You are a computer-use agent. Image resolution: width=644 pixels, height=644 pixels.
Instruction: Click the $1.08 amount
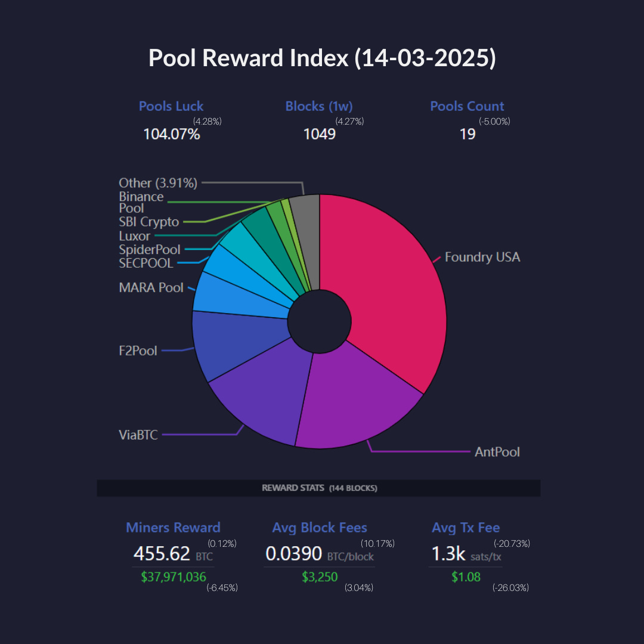tap(466, 577)
